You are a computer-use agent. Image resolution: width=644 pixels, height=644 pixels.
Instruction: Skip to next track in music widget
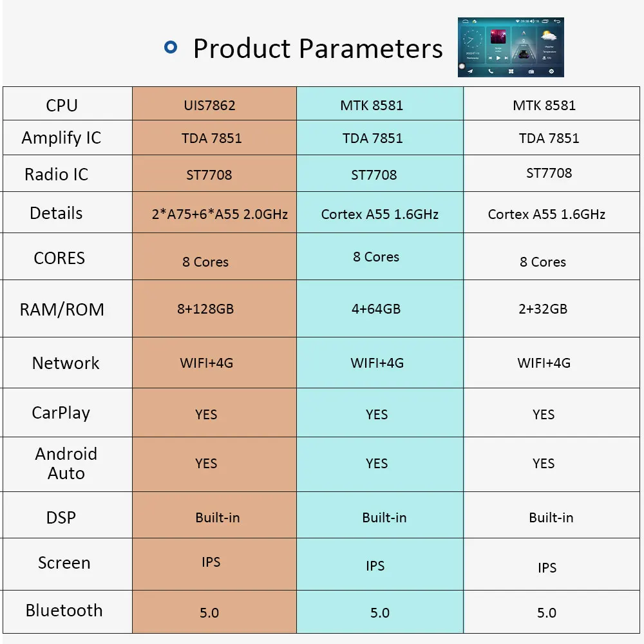click(506, 58)
